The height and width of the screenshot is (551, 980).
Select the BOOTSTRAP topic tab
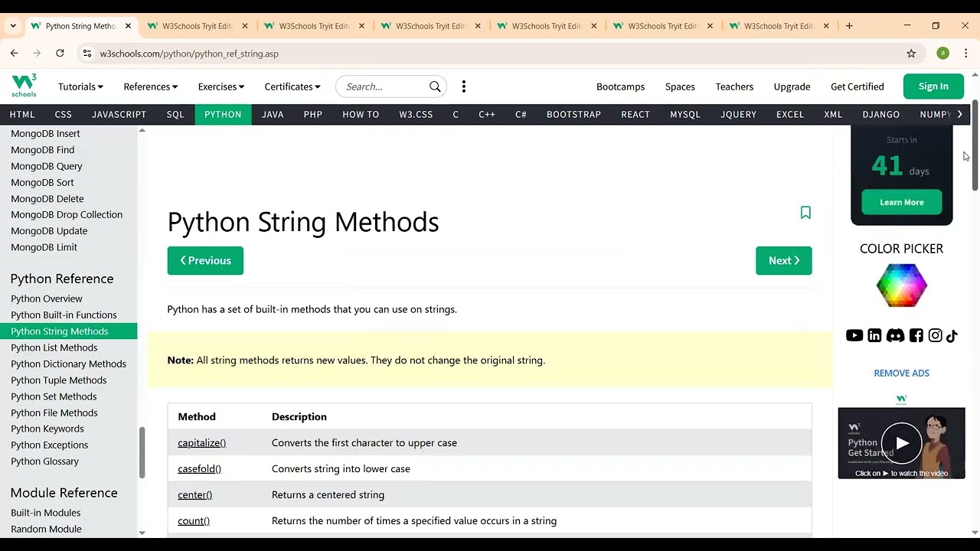click(573, 114)
